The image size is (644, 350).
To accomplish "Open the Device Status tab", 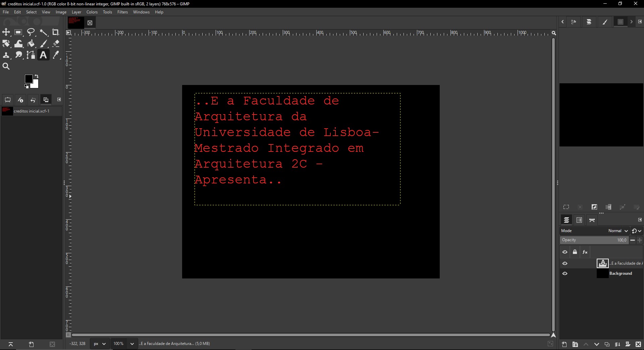I will [20, 100].
